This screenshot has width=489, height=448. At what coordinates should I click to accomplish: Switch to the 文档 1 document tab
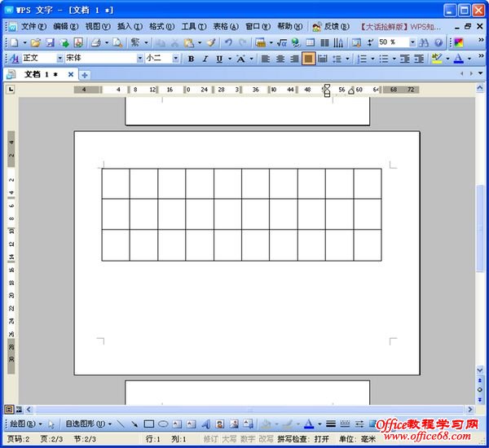[41, 74]
